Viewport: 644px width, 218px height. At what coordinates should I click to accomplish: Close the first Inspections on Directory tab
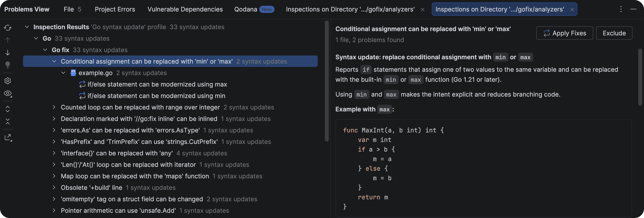[x=422, y=10]
